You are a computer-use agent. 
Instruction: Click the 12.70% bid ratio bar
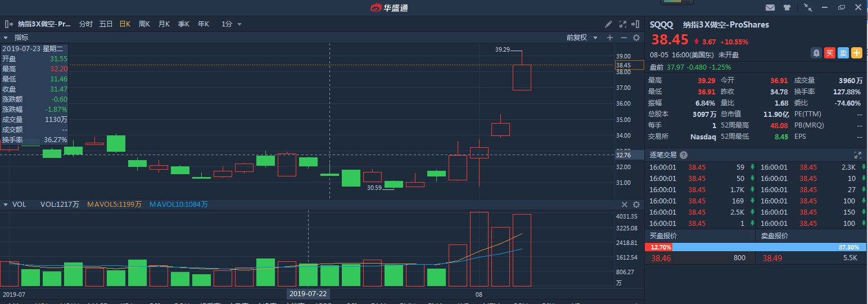pyautogui.click(x=658, y=247)
